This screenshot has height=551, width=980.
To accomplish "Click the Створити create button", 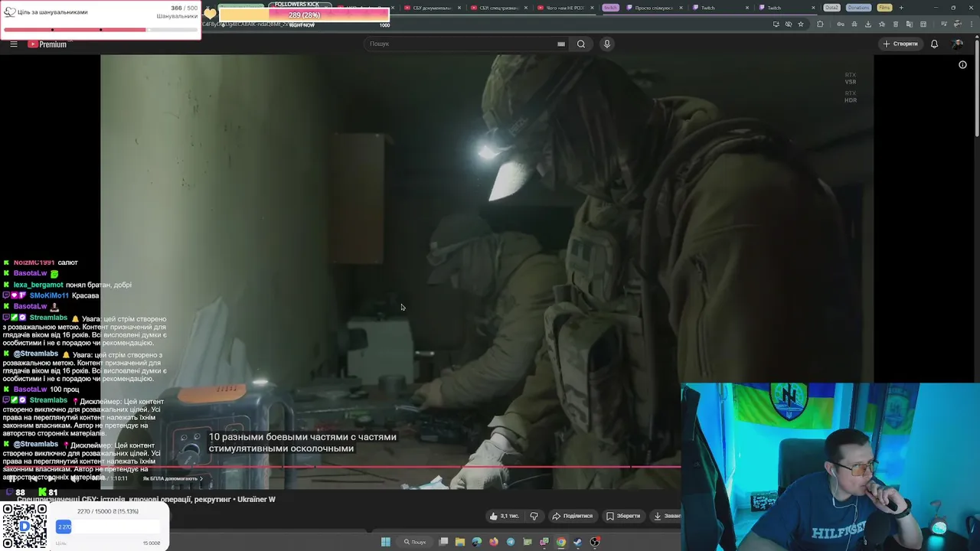I will [x=900, y=44].
